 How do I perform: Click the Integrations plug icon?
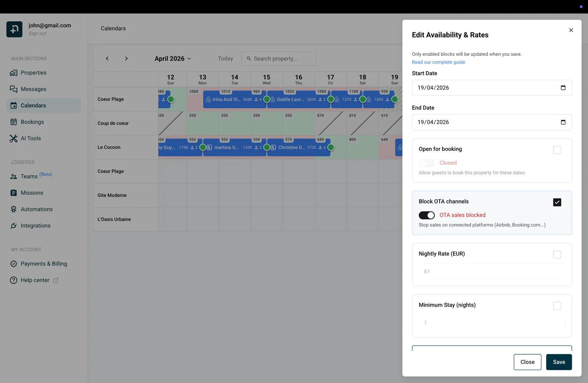point(14,226)
